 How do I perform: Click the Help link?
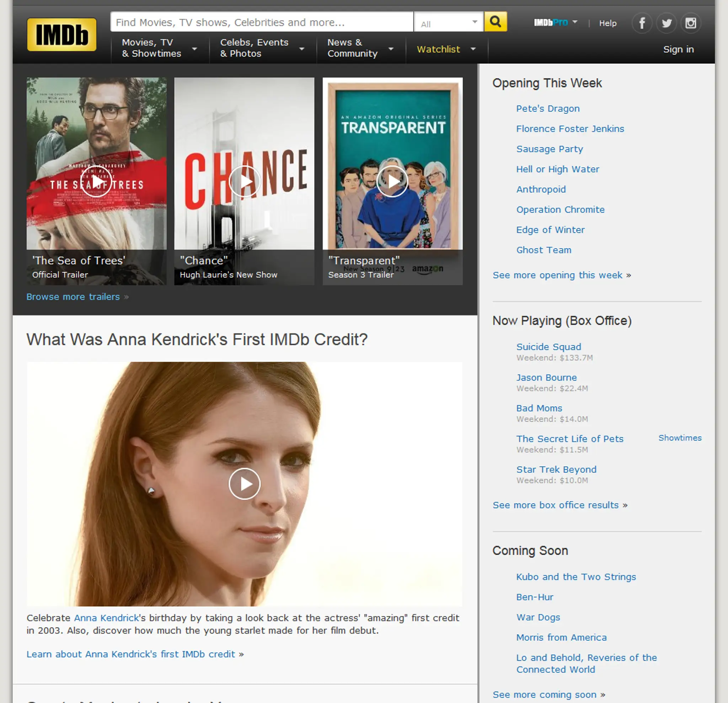coord(607,23)
